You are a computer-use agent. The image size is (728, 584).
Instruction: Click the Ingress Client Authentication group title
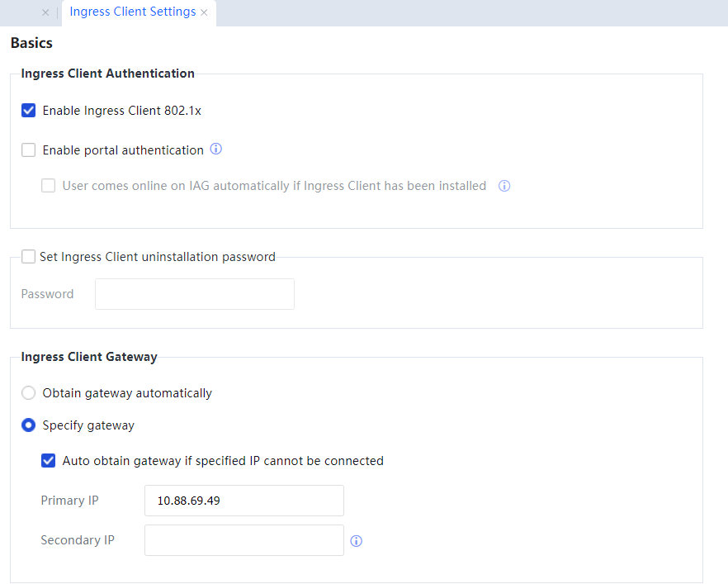click(107, 74)
